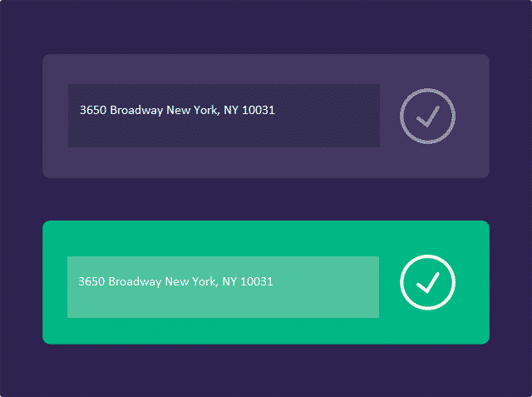Uncheck the verified state on the green card
The image size is (532, 397).
point(427,282)
